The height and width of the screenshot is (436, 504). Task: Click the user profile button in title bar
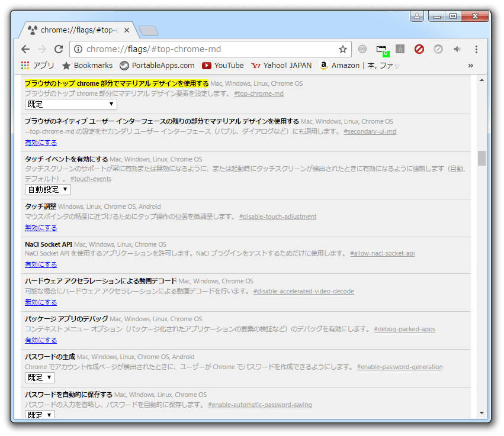417,16
